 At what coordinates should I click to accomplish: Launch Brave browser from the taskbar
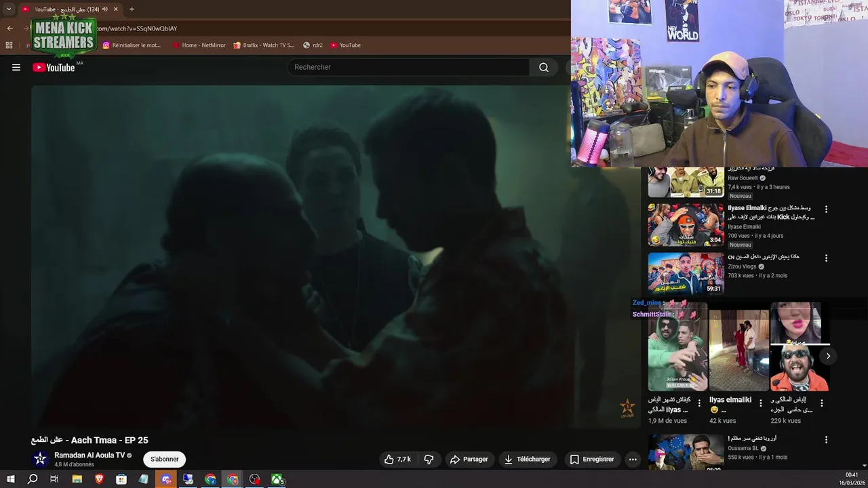point(99,479)
